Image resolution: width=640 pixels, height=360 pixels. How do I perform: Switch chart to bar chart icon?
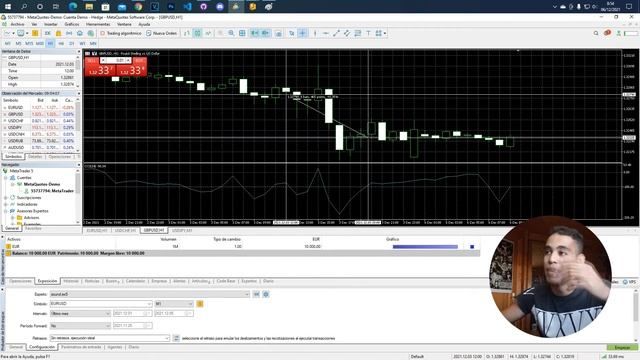(x=187, y=33)
